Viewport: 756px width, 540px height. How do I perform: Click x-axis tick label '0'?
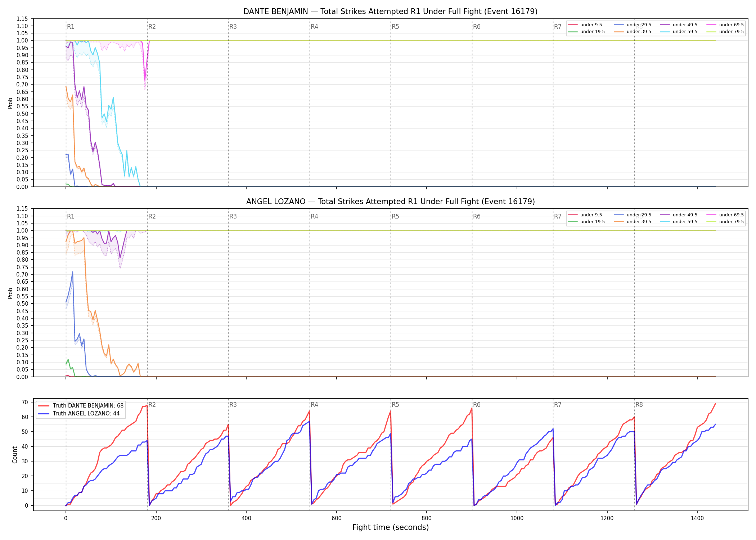tap(66, 518)
